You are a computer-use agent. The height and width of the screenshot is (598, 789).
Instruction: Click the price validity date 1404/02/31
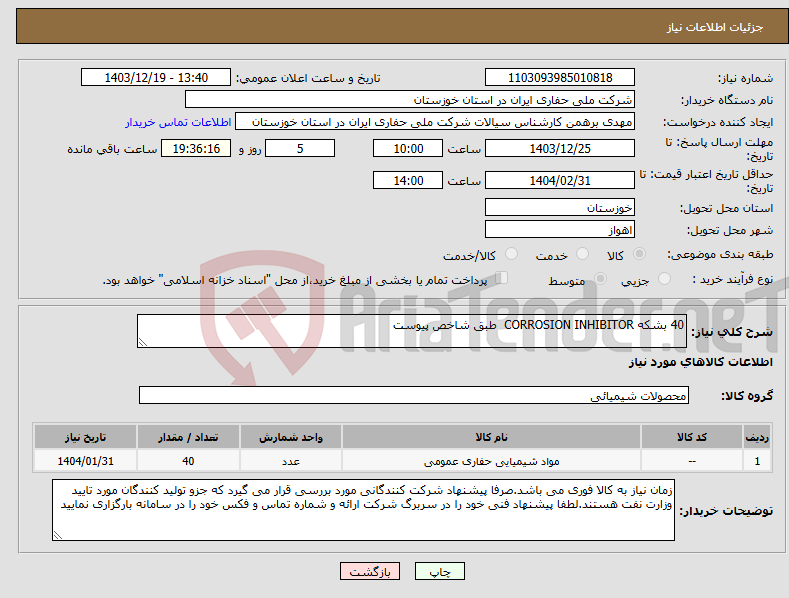(x=560, y=180)
